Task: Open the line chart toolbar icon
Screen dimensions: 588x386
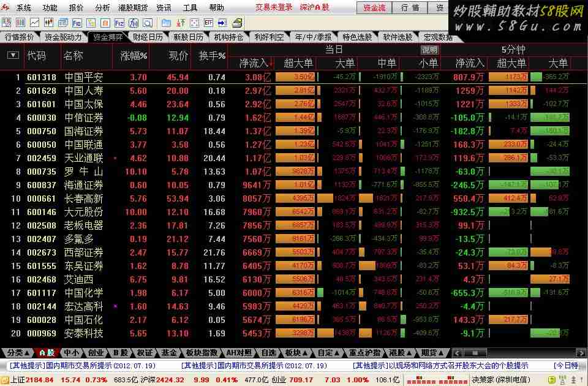Action: click(34, 23)
